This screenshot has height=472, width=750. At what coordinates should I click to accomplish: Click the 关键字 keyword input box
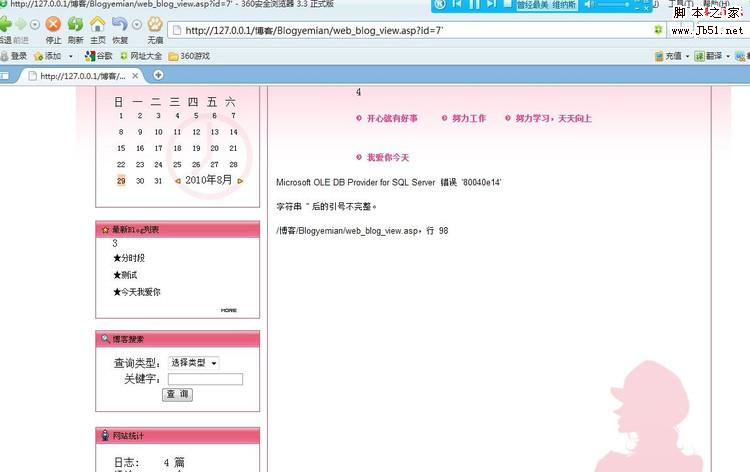coord(205,379)
